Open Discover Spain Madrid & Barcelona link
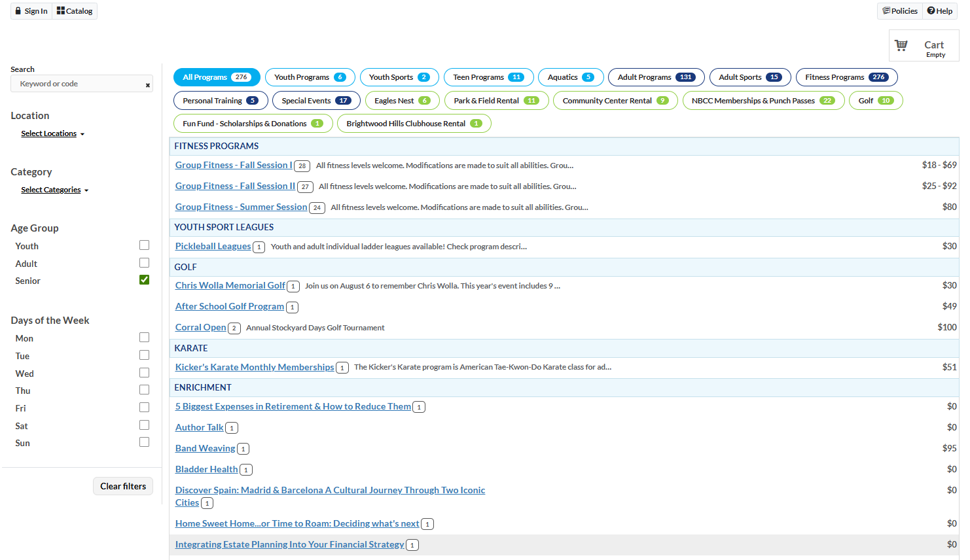The height and width of the screenshot is (560, 970). (x=330, y=496)
